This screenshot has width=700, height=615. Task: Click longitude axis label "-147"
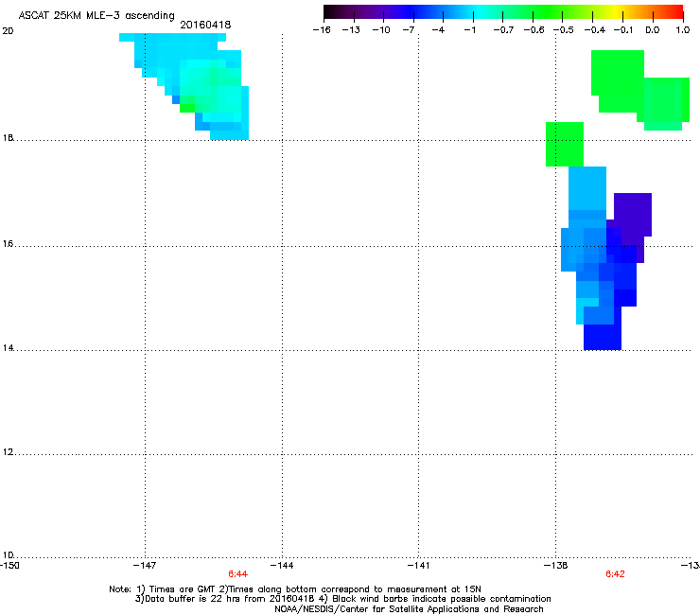(145, 566)
